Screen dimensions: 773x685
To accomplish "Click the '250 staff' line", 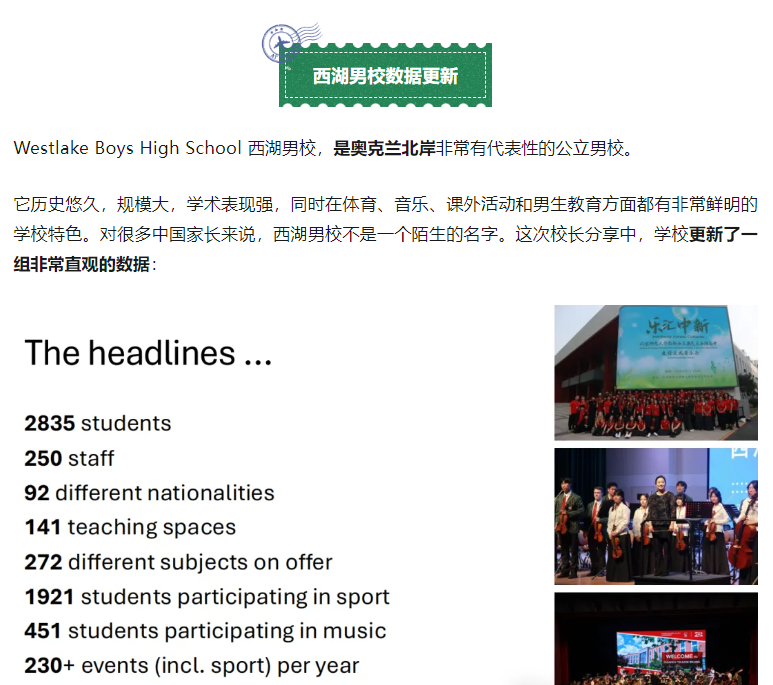I will pyautogui.click(x=69, y=458).
